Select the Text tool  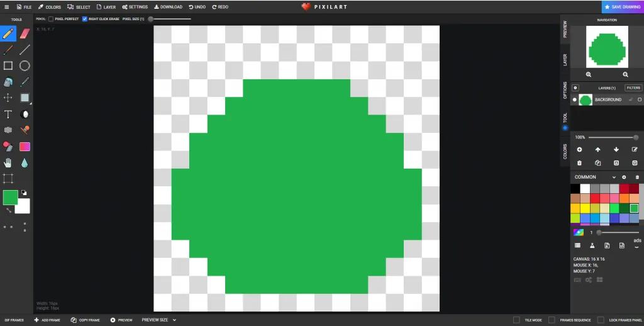pyautogui.click(x=8, y=115)
